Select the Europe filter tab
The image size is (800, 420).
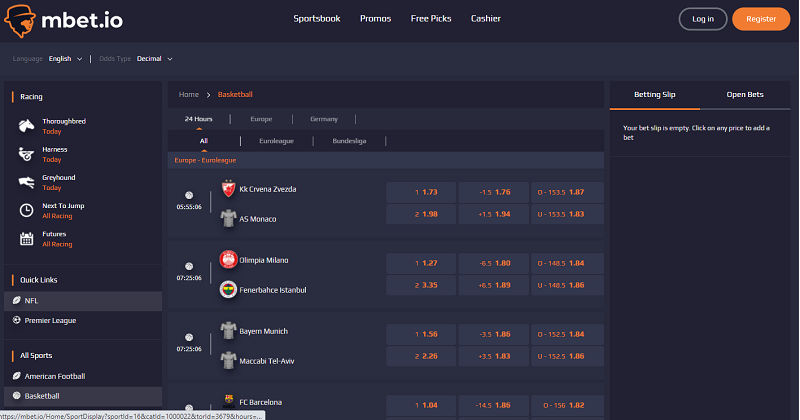[x=261, y=119]
